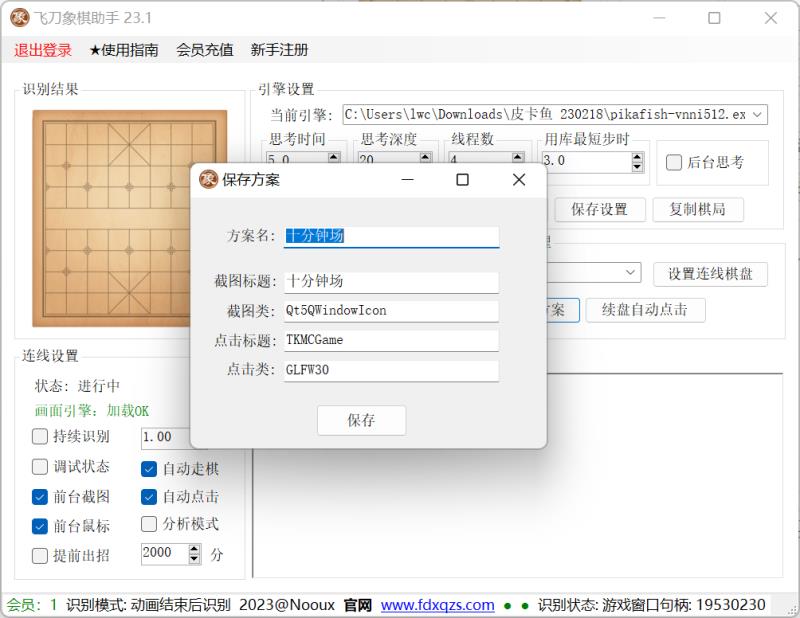Open the ★使用指南 menu

tap(123, 50)
